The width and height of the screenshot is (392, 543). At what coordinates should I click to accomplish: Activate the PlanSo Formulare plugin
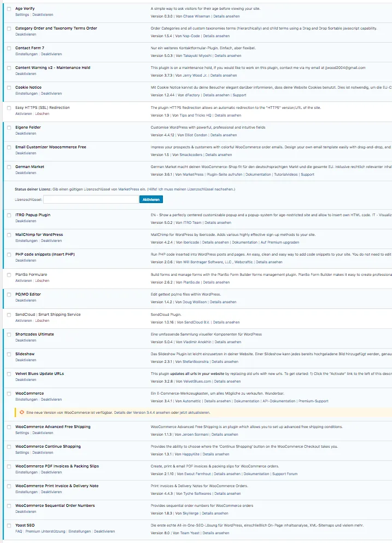click(x=24, y=280)
